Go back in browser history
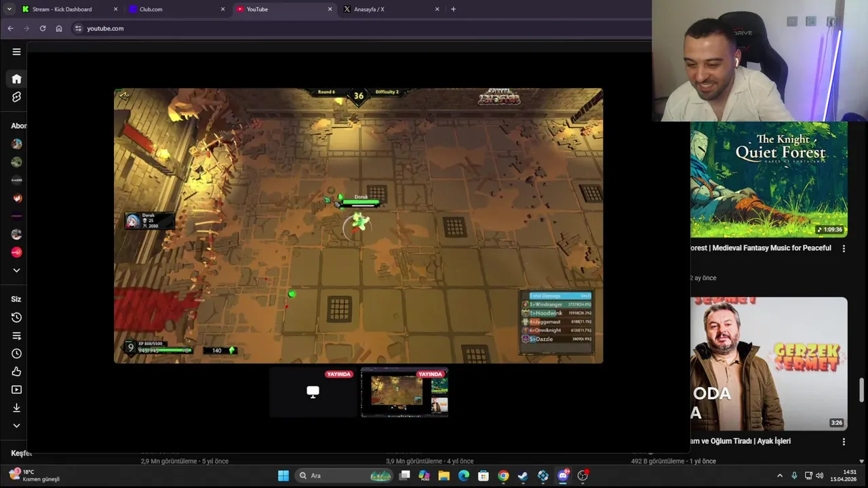 click(10, 28)
